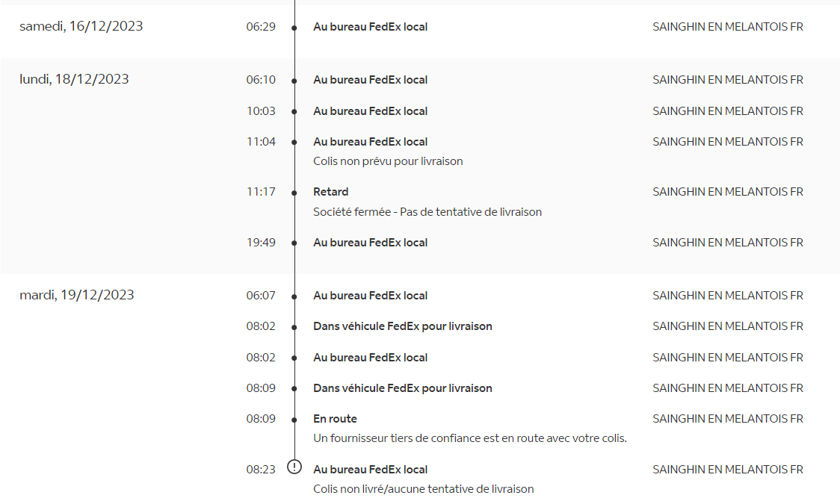Viewport: 840px width, 504px height.
Task: Click 'Au bureau FedEx local' in the 11:04 row
Action: (370, 142)
